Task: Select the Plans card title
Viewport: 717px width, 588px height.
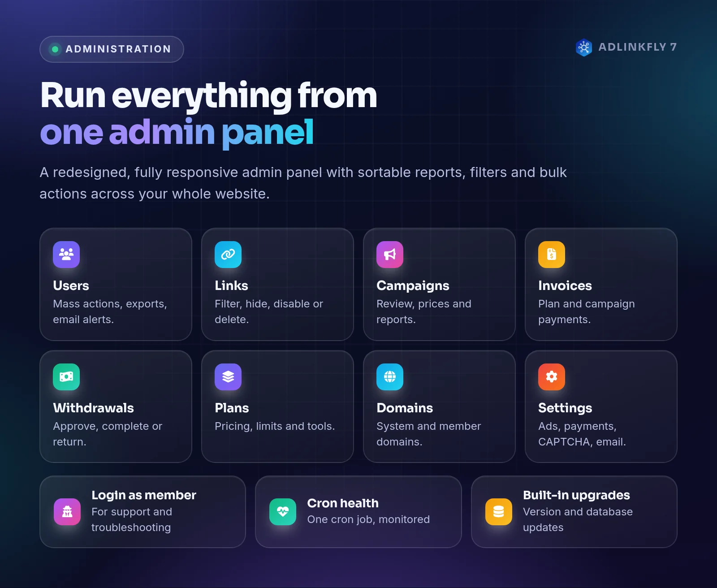Action: (232, 408)
